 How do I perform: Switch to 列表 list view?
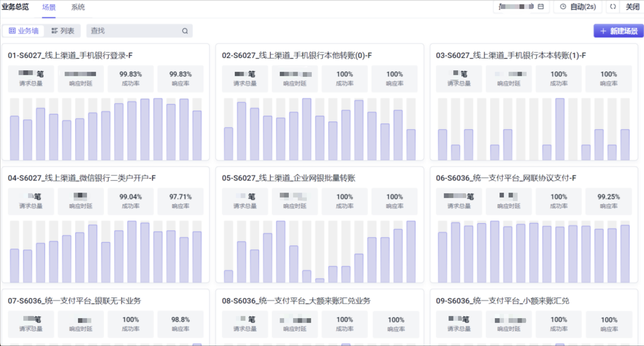point(63,31)
